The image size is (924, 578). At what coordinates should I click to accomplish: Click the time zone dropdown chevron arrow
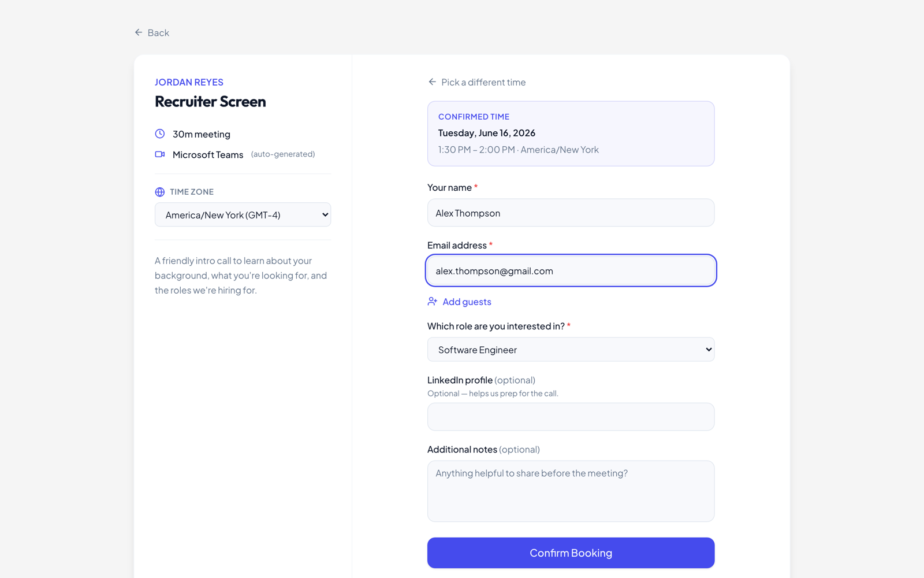pyautogui.click(x=325, y=215)
